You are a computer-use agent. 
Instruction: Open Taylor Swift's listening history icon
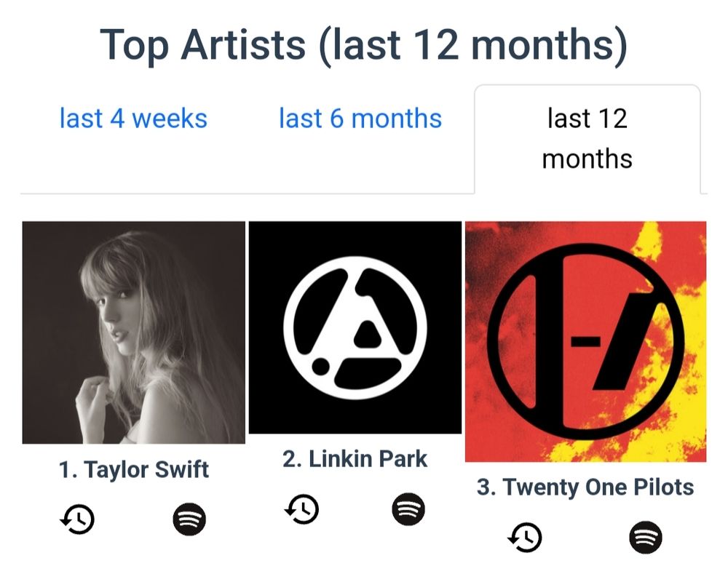(77, 519)
